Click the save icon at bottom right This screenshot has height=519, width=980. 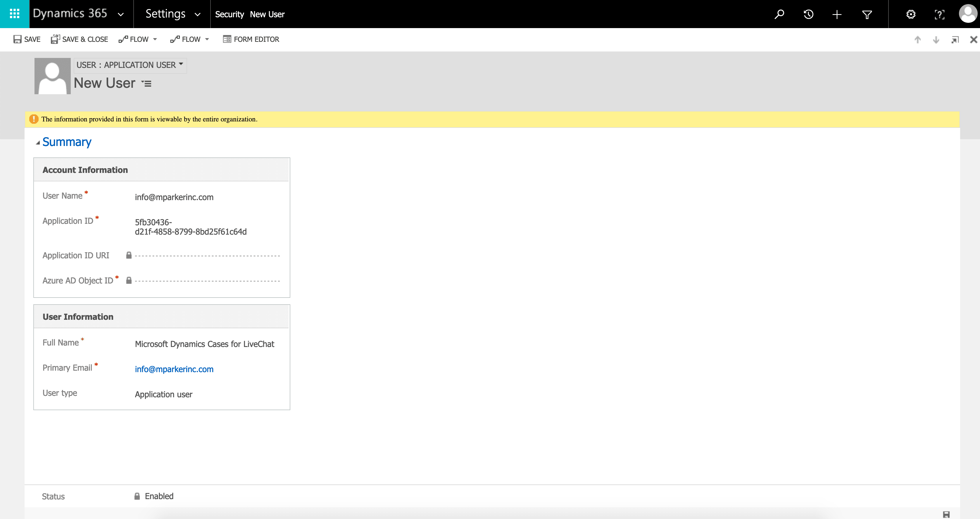pyautogui.click(x=946, y=514)
